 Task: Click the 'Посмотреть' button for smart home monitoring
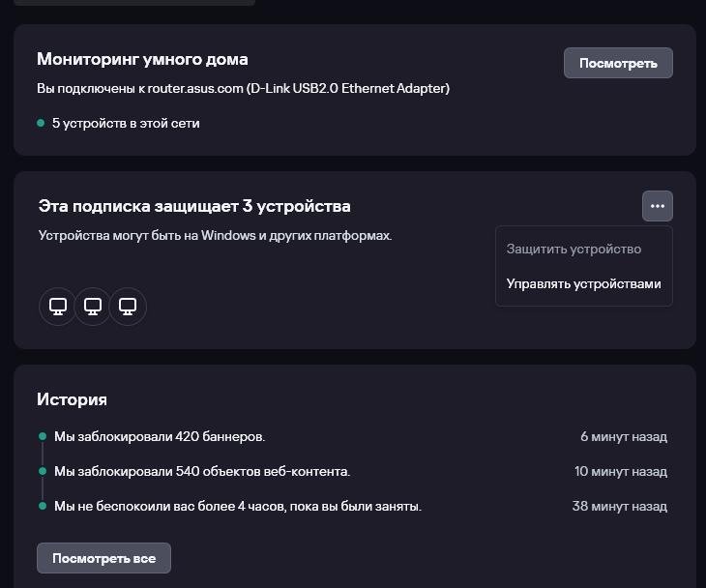coord(618,63)
